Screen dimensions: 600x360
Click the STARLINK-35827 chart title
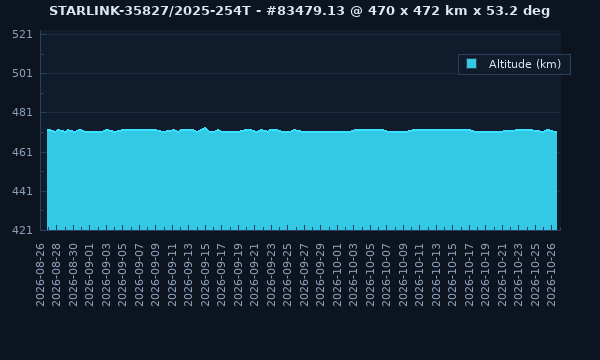point(300,11)
